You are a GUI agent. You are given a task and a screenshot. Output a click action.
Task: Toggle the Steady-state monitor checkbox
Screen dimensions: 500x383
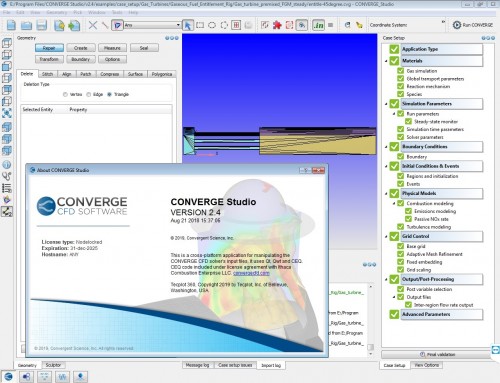(408, 122)
